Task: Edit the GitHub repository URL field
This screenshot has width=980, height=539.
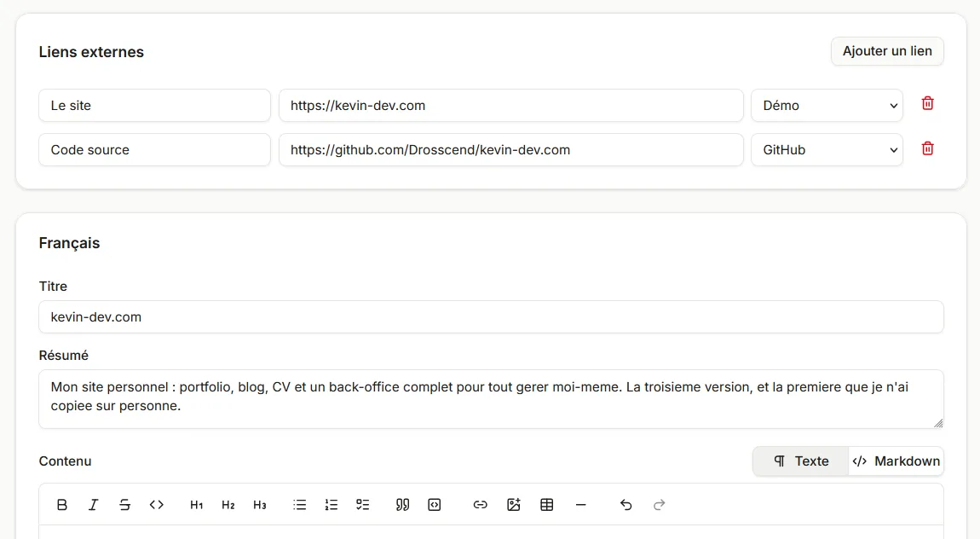Action: pyautogui.click(x=510, y=149)
